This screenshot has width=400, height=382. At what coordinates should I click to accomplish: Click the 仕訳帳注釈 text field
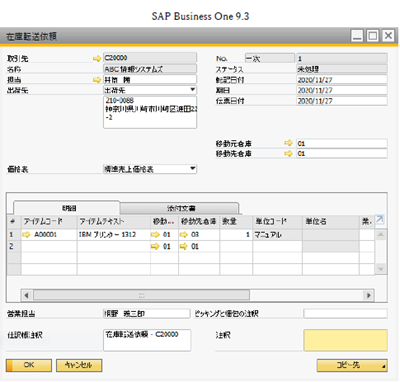[147, 340]
